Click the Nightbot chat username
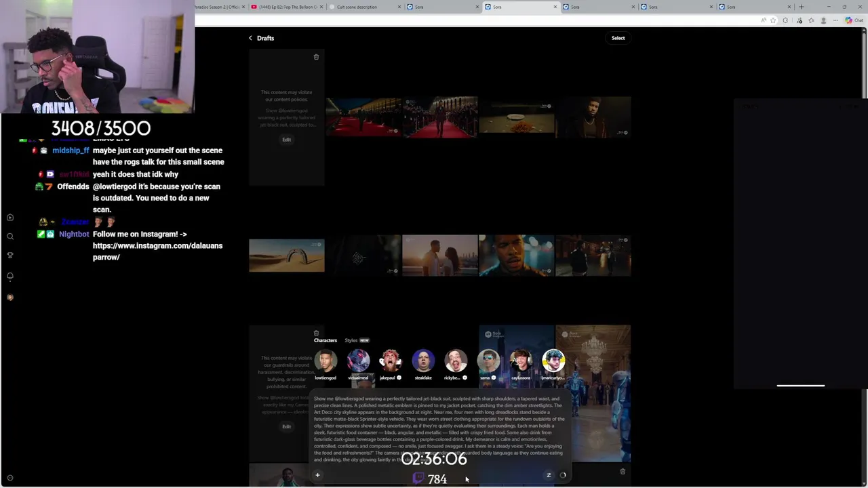This screenshot has height=488, width=868. [74, 234]
